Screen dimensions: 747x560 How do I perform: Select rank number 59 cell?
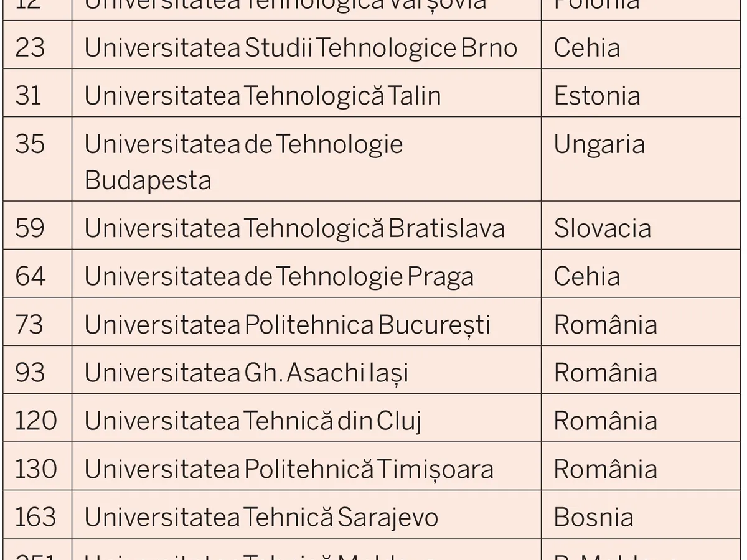(30, 228)
